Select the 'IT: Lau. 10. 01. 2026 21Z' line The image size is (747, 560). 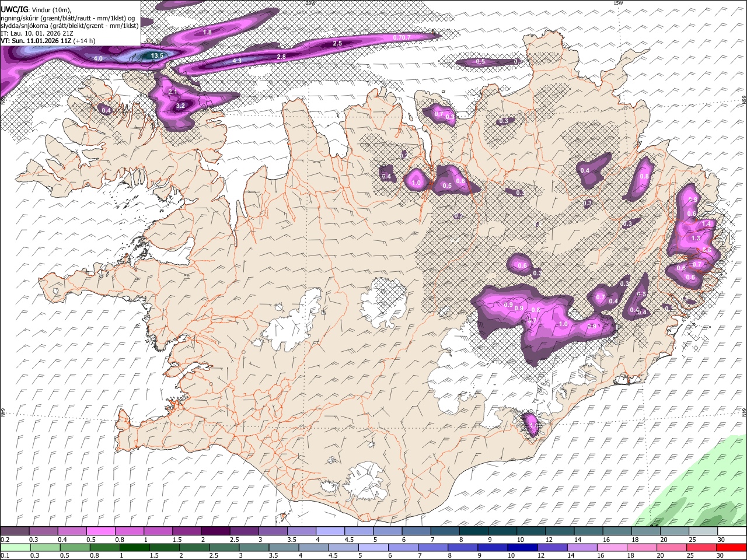tap(37, 33)
